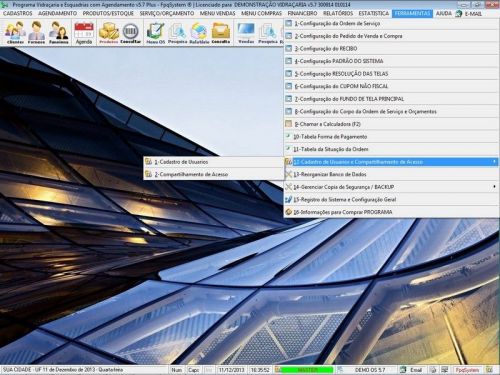
Task: Expand 12-Cadastro de Usuarios e Compartilhamento submenu
Action: [x=391, y=162]
